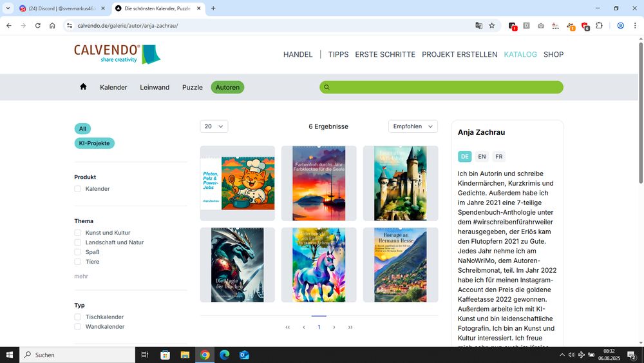Go to previous results page

pyautogui.click(x=303, y=328)
